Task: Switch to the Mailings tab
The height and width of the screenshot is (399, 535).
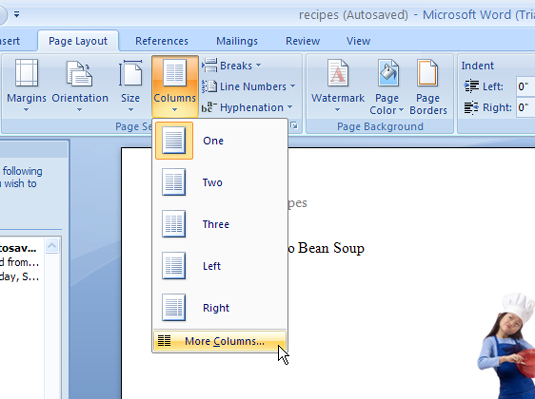Action: (x=237, y=41)
